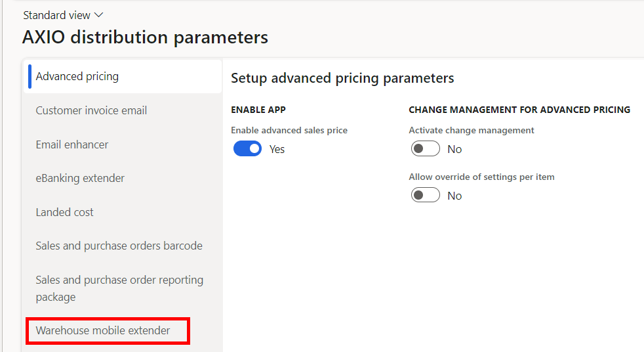Disable the Enable advanced sales price toggle
644x352 pixels.
(247, 149)
